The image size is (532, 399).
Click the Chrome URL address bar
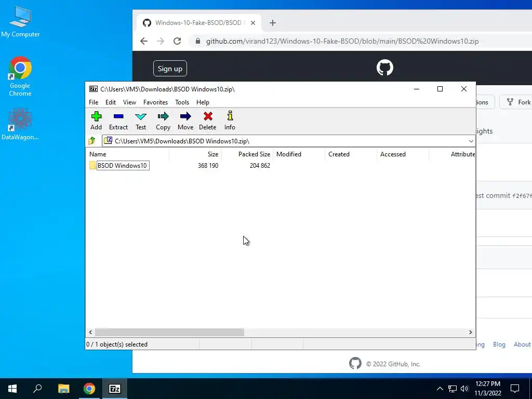tap(342, 41)
